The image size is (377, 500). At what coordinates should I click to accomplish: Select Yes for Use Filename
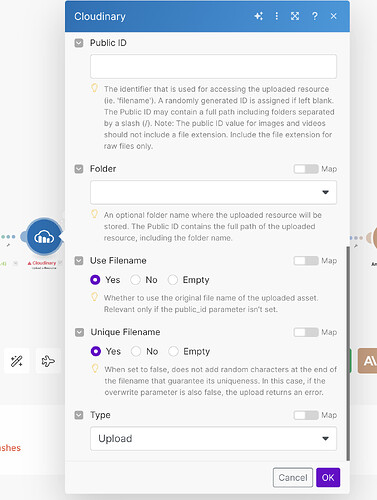click(95, 280)
